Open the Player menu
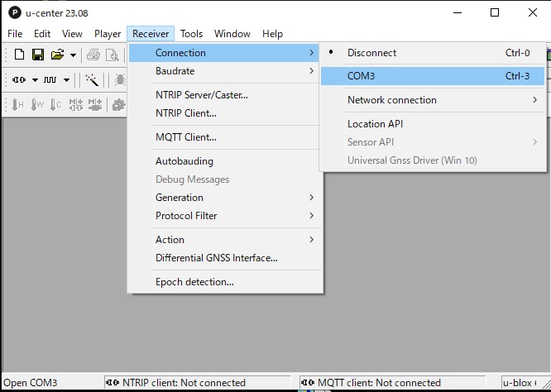 tap(108, 34)
